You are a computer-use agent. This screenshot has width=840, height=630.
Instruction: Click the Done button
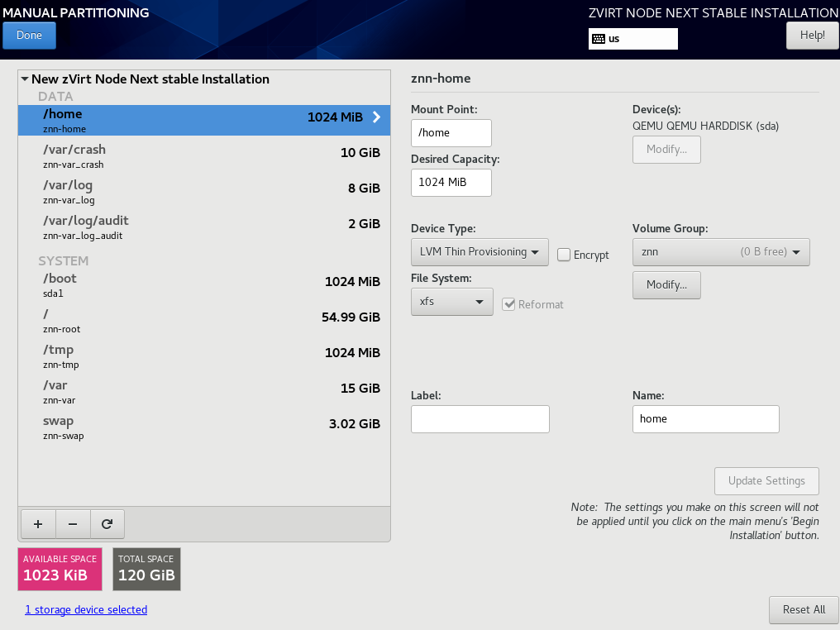[x=29, y=36]
